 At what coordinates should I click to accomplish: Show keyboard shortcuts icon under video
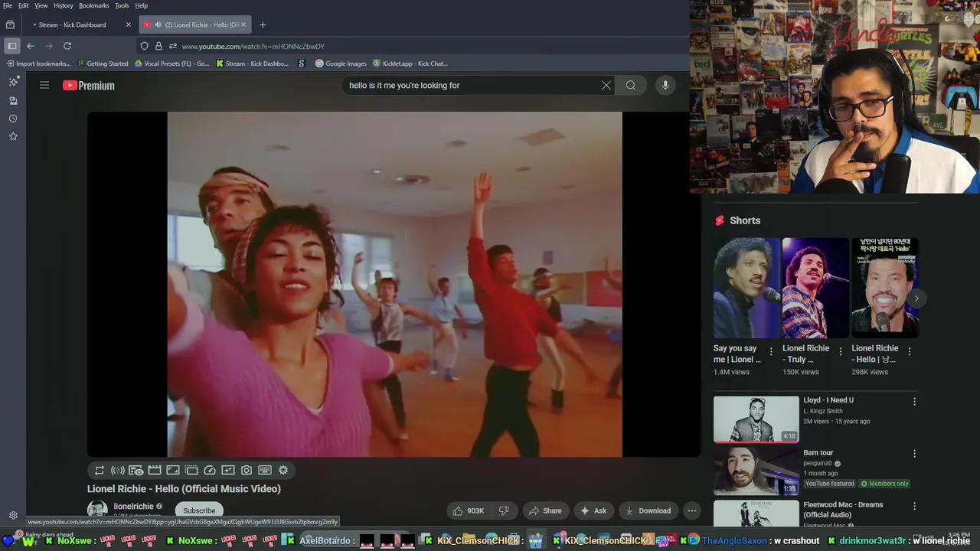(x=265, y=470)
